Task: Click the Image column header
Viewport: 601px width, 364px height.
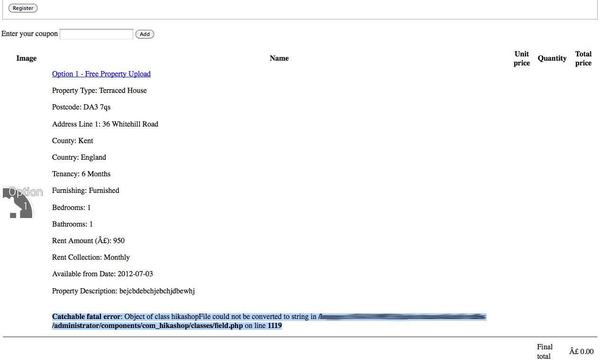Action: (x=27, y=58)
